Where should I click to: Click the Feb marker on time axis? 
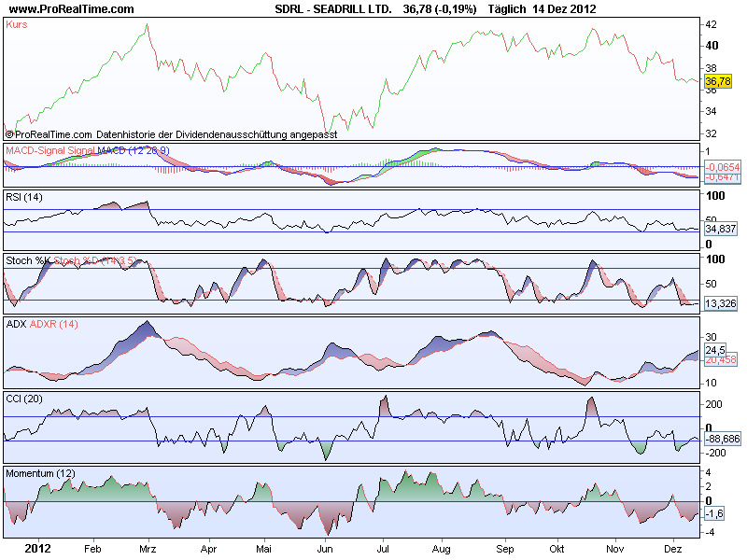pyautogui.click(x=92, y=549)
